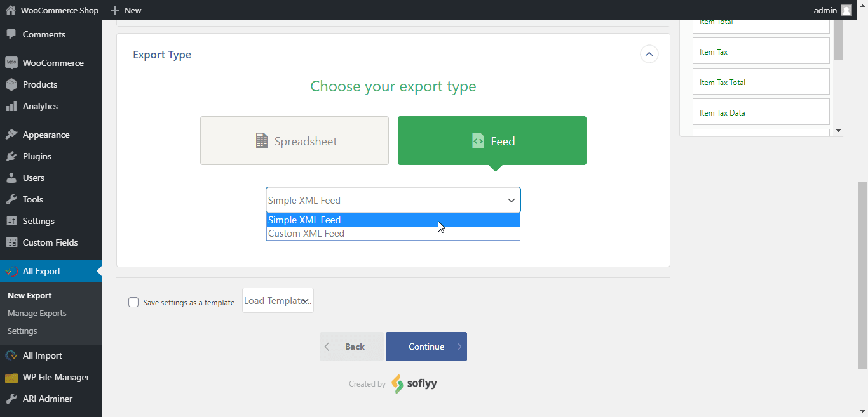Viewport: 868px width, 417px height.
Task: Click the Users person icon
Action: (11, 178)
